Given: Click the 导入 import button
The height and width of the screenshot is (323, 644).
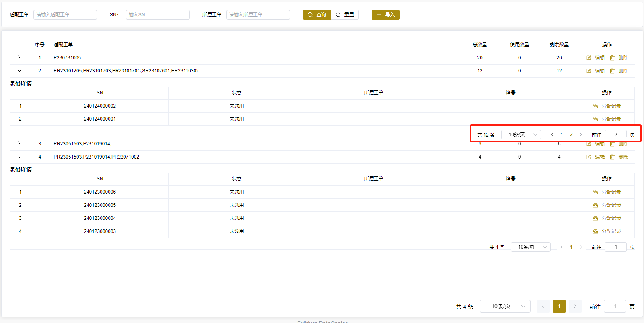Looking at the screenshot, I should [385, 15].
